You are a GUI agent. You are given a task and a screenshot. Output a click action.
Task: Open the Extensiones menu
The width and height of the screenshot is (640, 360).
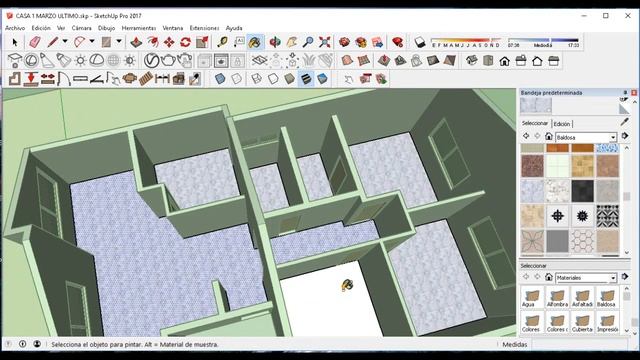tap(204, 28)
